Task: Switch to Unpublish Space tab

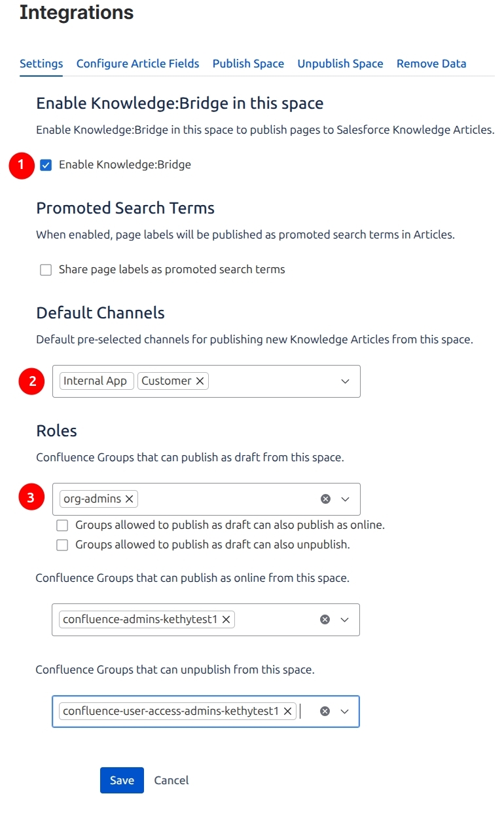Action: pos(340,64)
